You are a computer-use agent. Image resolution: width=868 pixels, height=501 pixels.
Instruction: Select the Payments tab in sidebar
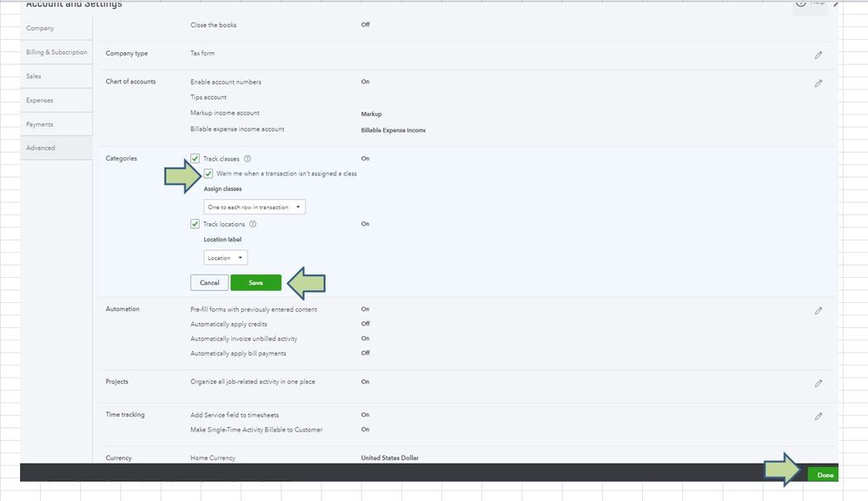(40, 124)
